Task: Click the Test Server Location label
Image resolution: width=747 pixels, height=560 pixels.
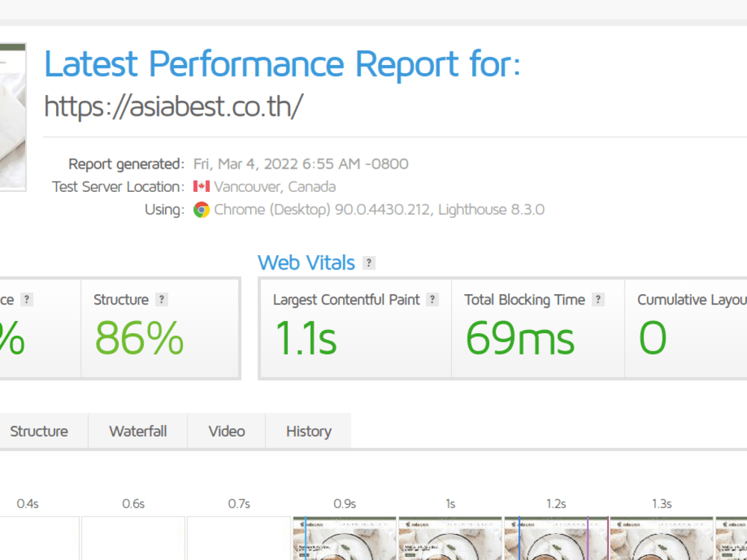Action: click(x=118, y=187)
